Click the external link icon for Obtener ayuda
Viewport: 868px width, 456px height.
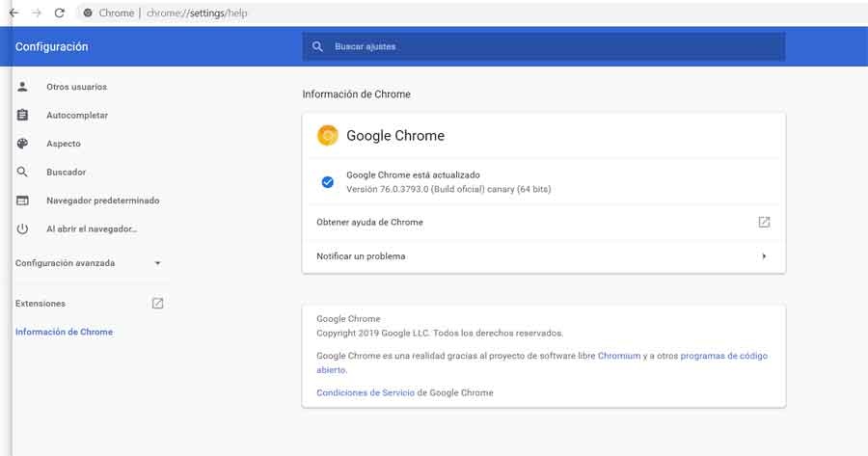(764, 222)
